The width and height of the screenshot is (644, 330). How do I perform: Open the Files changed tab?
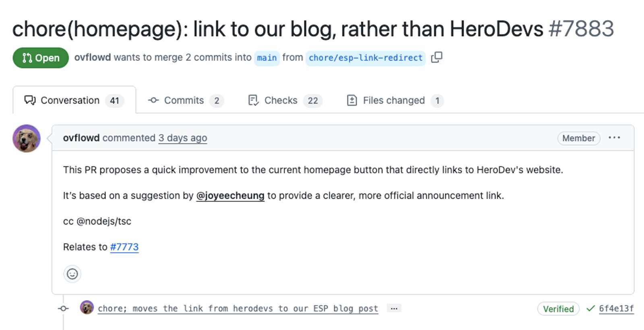click(396, 100)
